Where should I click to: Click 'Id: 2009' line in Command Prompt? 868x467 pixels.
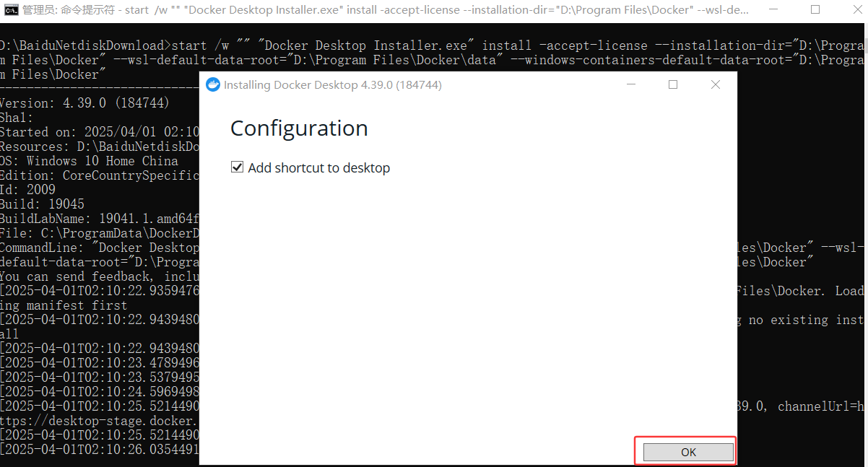(x=27, y=190)
